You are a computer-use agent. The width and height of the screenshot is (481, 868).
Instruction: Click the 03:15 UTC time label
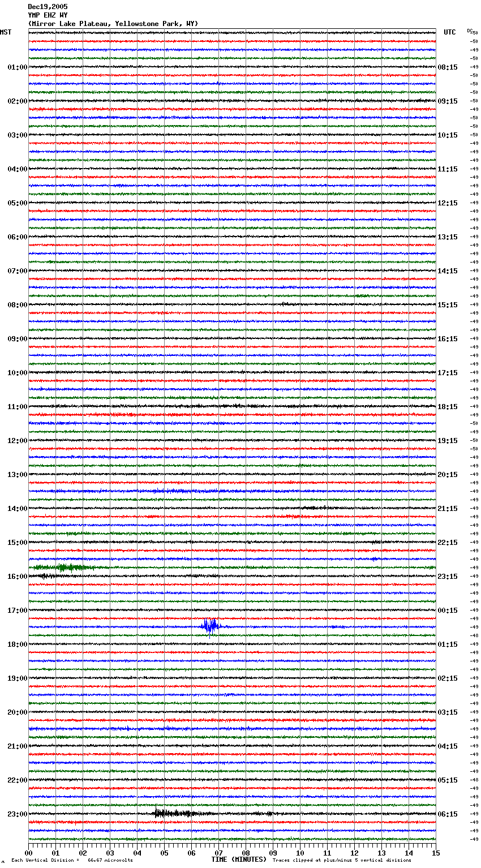[x=448, y=712]
